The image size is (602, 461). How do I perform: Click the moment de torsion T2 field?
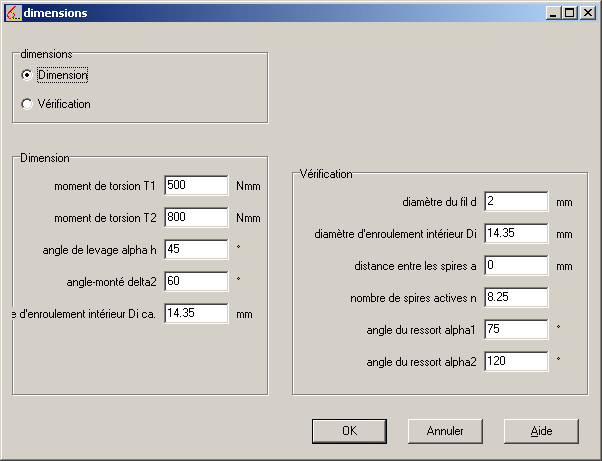[196, 217]
